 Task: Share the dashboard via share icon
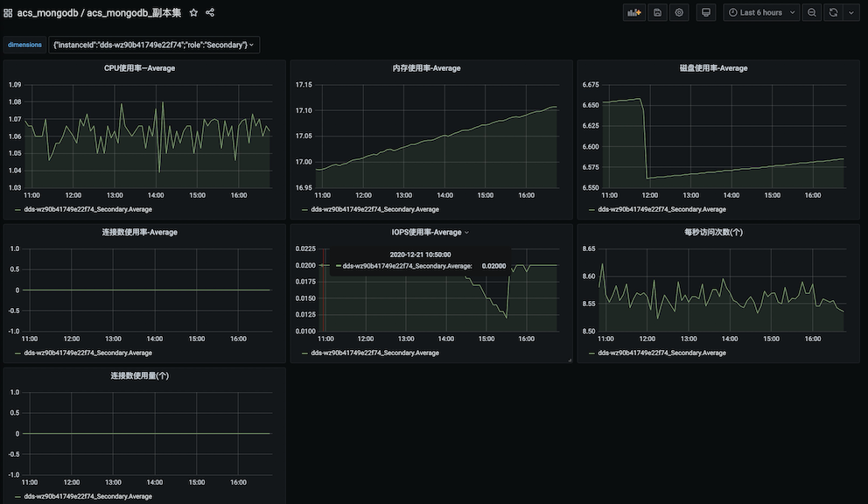tap(210, 13)
